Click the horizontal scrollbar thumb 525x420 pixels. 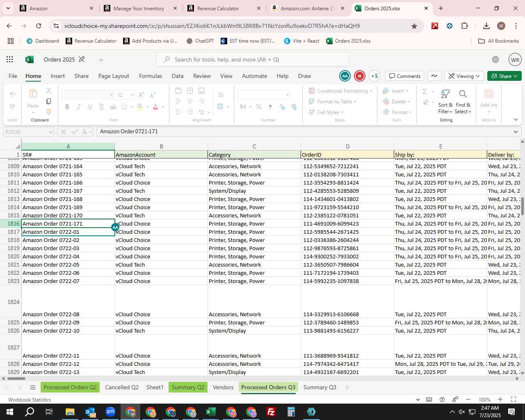pyautogui.click(x=16, y=378)
